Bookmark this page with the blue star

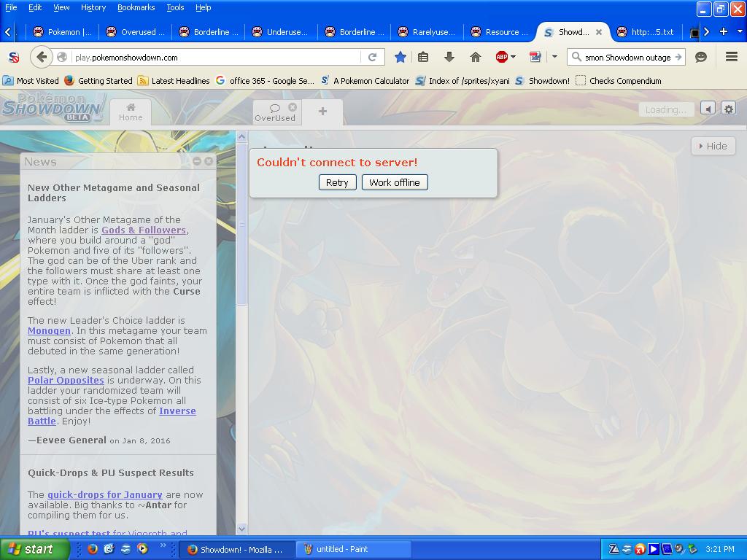(400, 57)
